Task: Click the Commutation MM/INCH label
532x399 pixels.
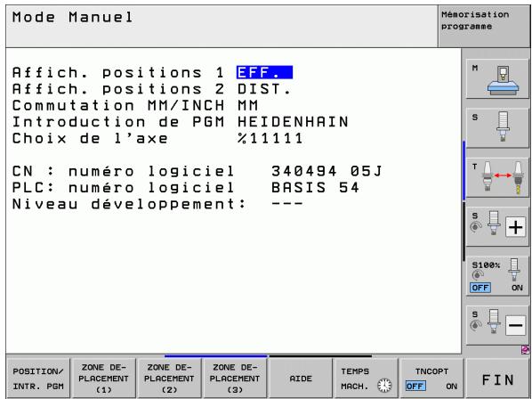Action: coord(118,105)
